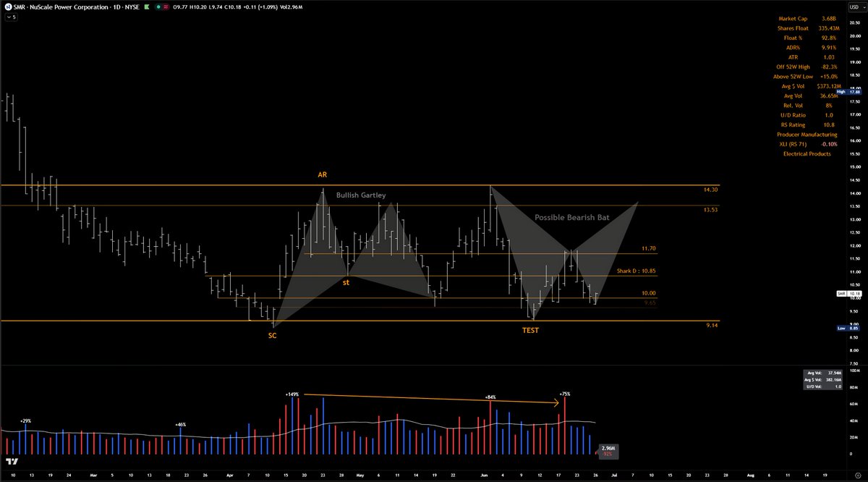Select the AR text annotation
Screen dimensions: 868x482
323,175
